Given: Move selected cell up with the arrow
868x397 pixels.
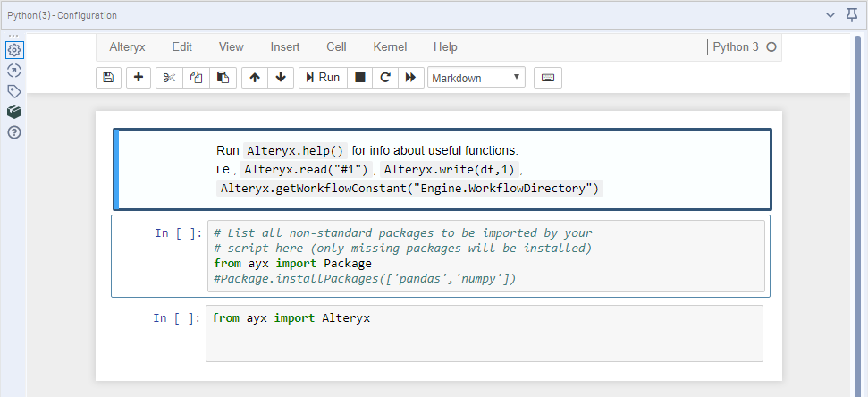Looking at the screenshot, I should (255, 78).
